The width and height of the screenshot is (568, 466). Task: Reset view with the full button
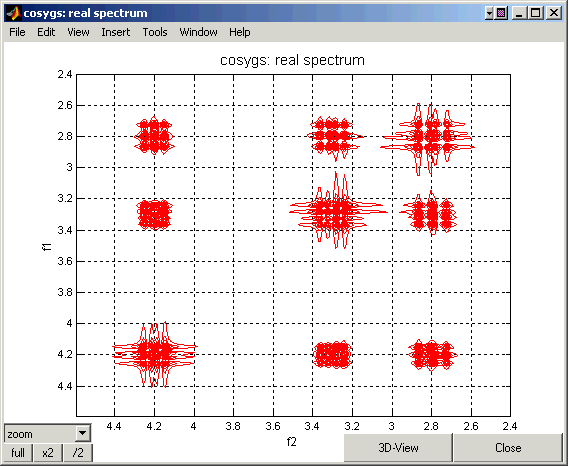pos(18,453)
